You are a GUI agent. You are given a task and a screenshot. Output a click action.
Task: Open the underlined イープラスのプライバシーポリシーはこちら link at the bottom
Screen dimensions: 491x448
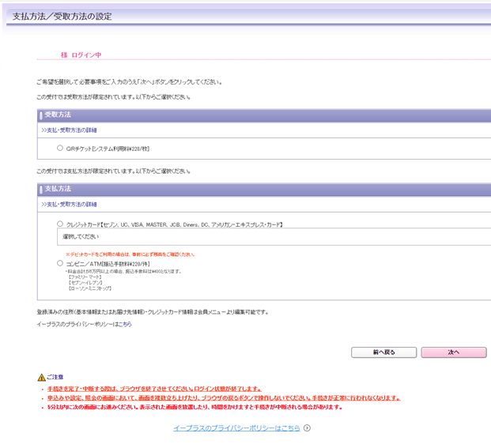tap(236, 428)
